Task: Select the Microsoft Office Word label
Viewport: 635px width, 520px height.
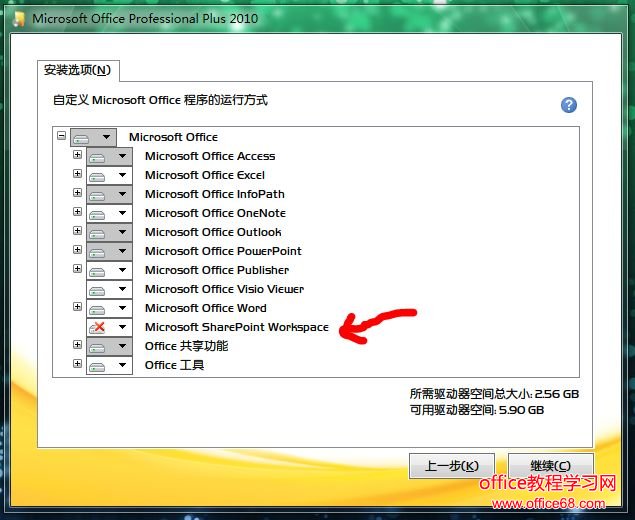Action: tap(206, 309)
